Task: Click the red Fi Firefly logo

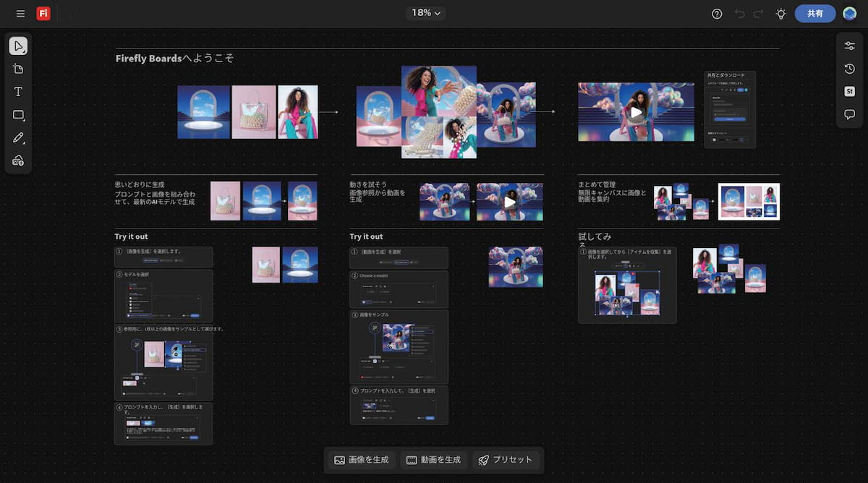Action: pyautogui.click(x=43, y=14)
